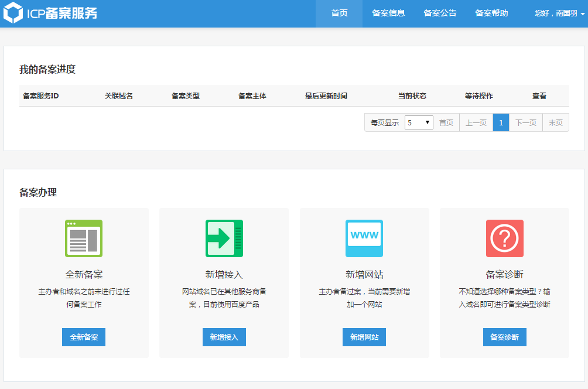Go to 备案帮助 in the navigation
Screen dimensions: 588x389
pos(491,13)
